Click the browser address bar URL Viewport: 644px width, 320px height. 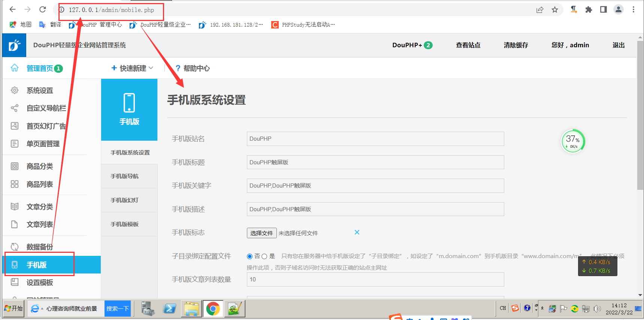(111, 10)
